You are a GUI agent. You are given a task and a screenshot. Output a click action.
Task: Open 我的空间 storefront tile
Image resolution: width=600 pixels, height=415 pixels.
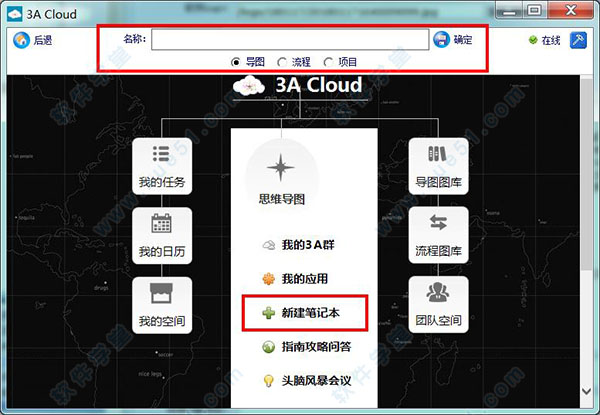click(162, 305)
